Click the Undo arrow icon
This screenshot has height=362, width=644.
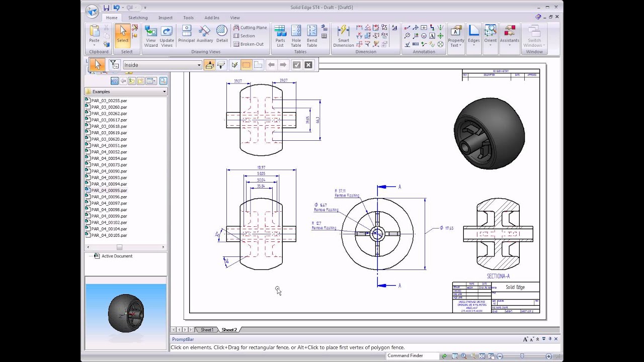tap(116, 8)
